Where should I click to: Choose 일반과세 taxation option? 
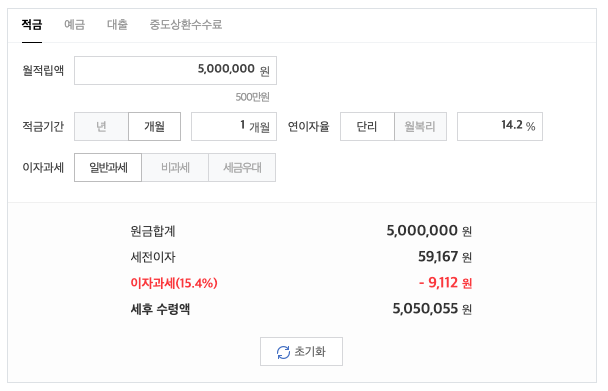pyautogui.click(x=108, y=168)
